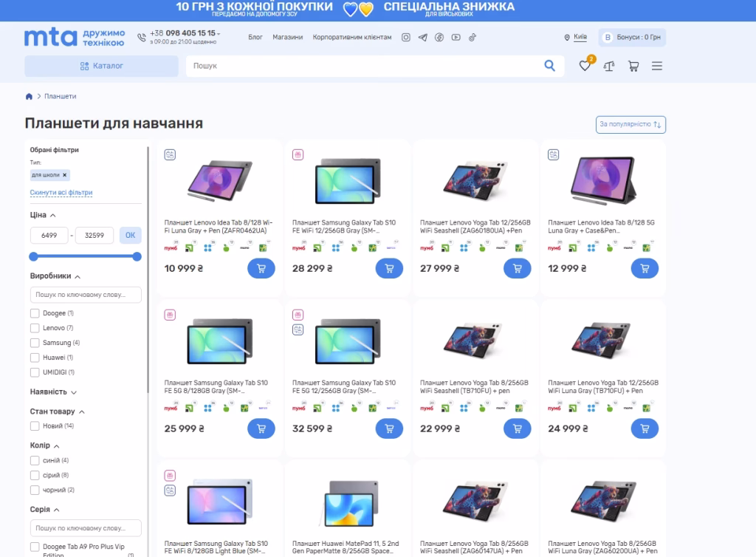Add Lenovo Idea Tab 10 999 ₴ to cart
Screen dimensions: 756x557
pyautogui.click(x=261, y=269)
